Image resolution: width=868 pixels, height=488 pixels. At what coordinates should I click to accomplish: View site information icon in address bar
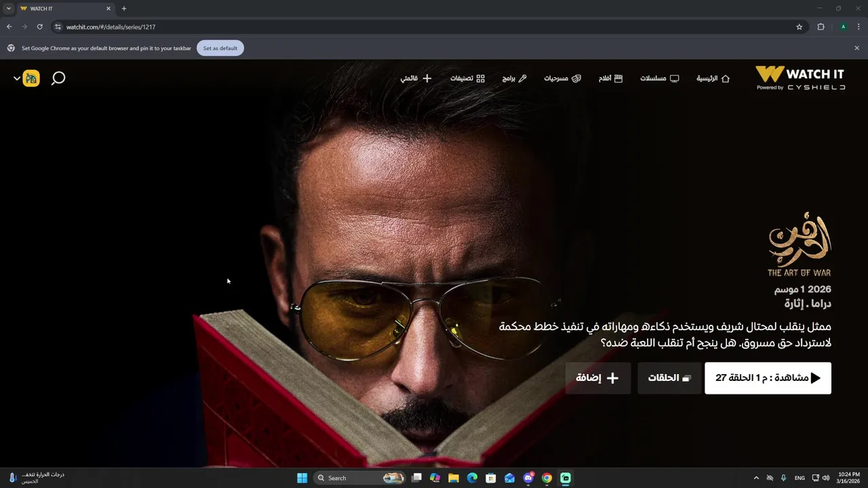[58, 27]
